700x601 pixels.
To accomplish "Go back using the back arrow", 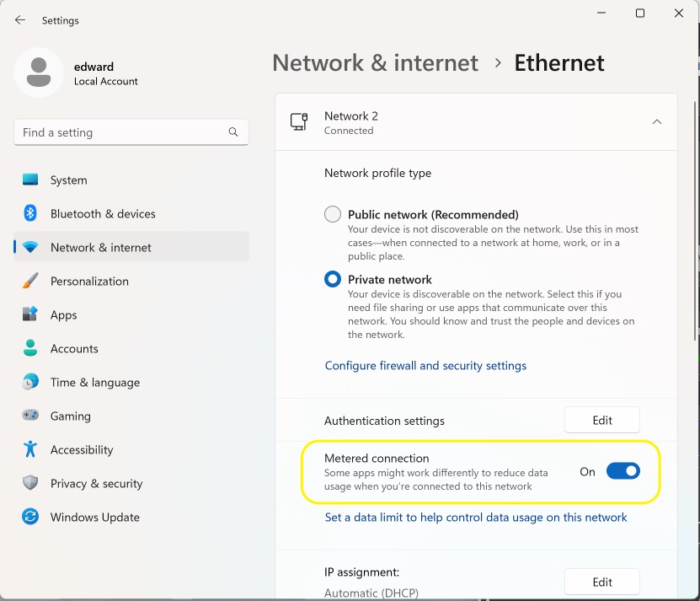I will click(20, 20).
